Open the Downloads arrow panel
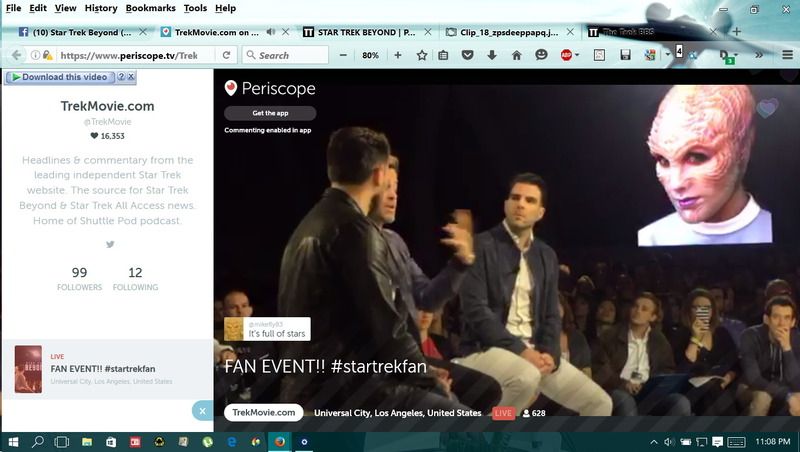This screenshot has height=452, width=800. coord(492,55)
